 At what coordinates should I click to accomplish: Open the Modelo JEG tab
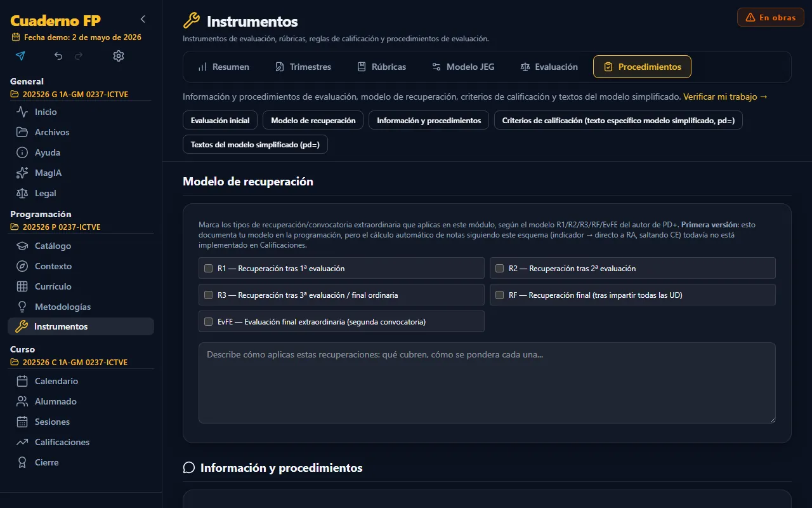point(463,67)
